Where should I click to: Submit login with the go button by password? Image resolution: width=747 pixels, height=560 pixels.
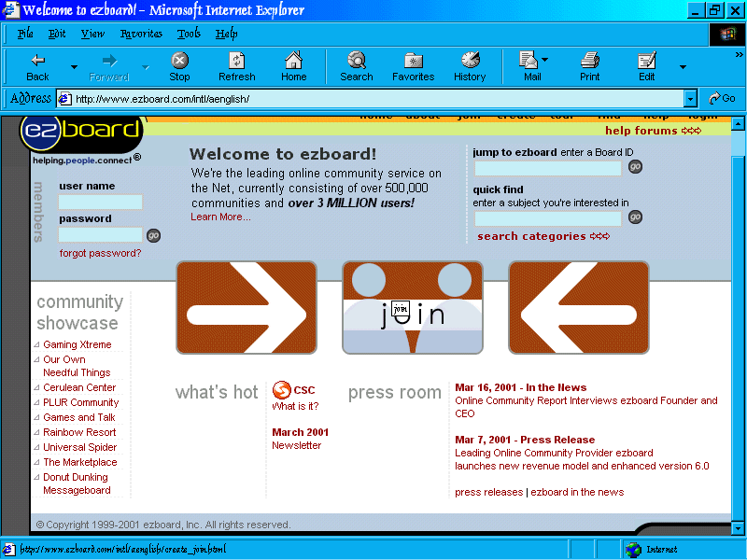(153, 236)
